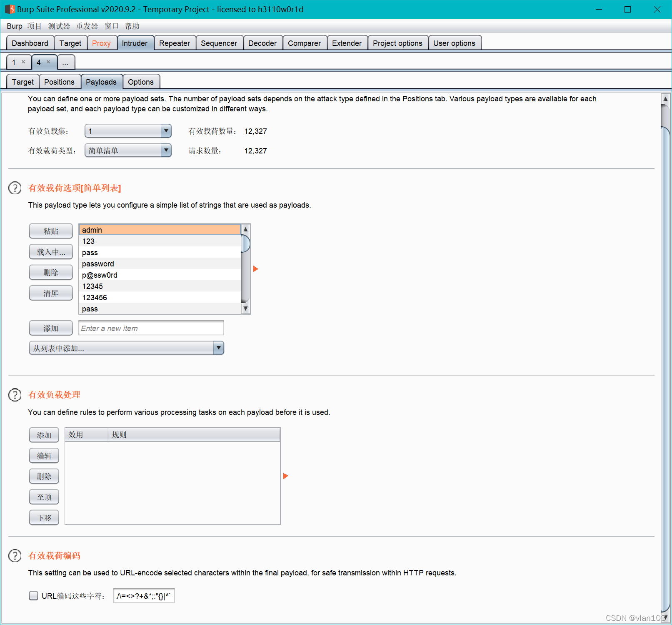Open the Project options tab
Viewport: 672px width, 625px height.
pos(398,43)
